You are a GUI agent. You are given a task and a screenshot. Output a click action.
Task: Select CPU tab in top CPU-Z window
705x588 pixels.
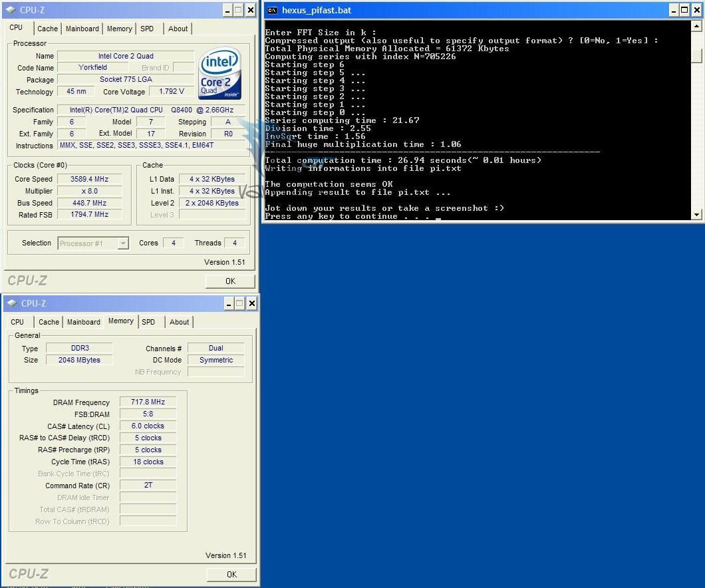[16, 27]
